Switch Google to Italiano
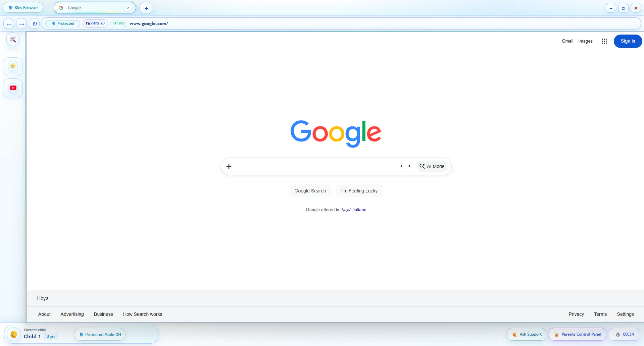This screenshot has width=644, height=346. (x=359, y=210)
